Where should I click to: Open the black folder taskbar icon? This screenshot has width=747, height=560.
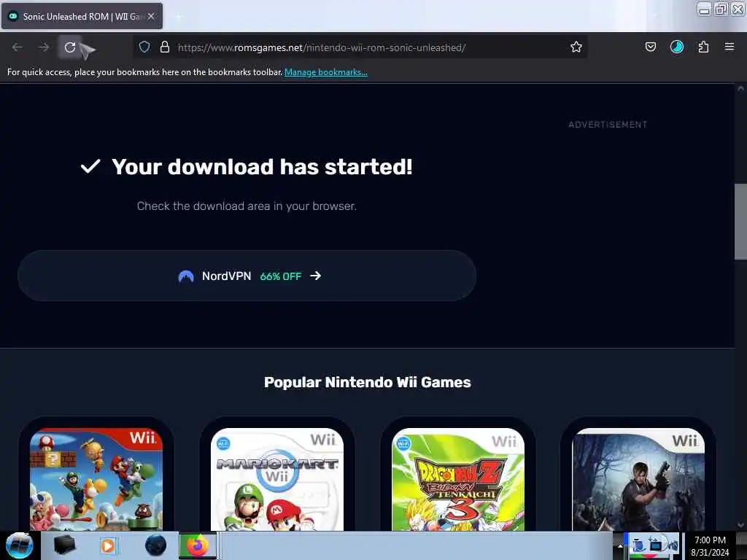64,545
